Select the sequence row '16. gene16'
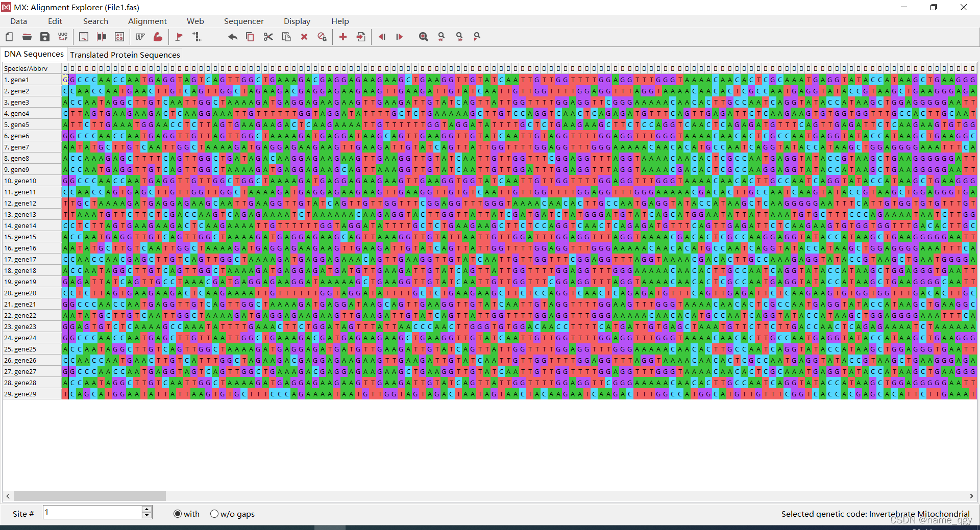 (x=32, y=248)
